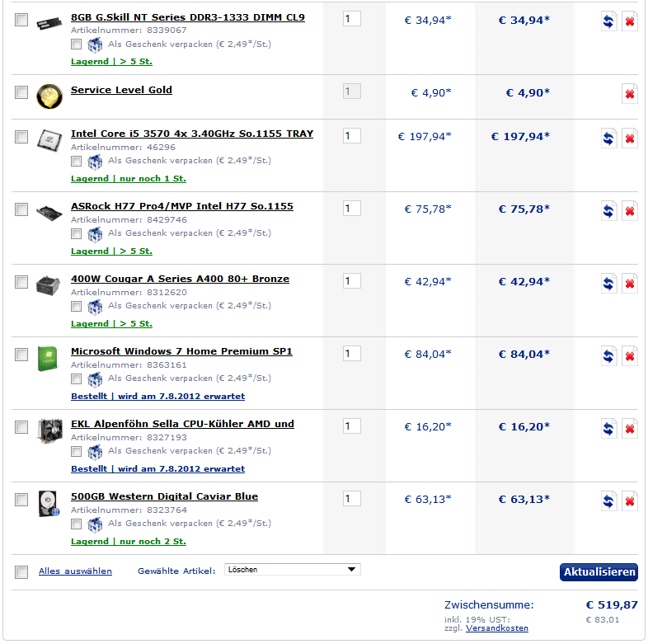Open the 400W Cougar A Series product link
This screenshot has width=648, height=644.
(x=180, y=279)
